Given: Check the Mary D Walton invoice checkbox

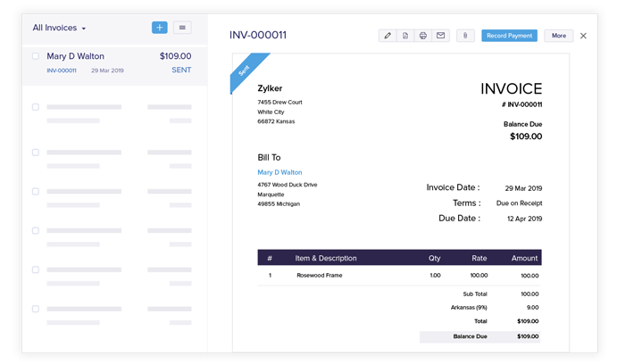Looking at the screenshot, I should click(x=36, y=56).
